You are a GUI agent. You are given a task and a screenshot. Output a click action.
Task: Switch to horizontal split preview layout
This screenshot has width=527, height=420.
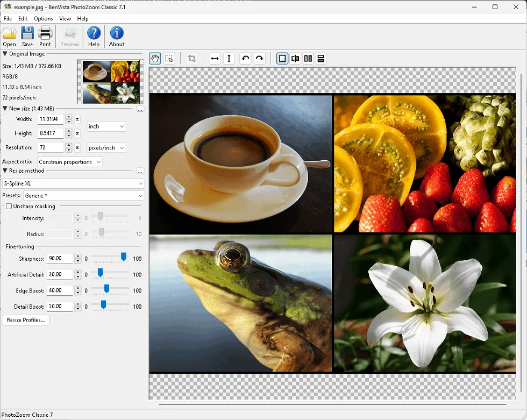click(321, 59)
